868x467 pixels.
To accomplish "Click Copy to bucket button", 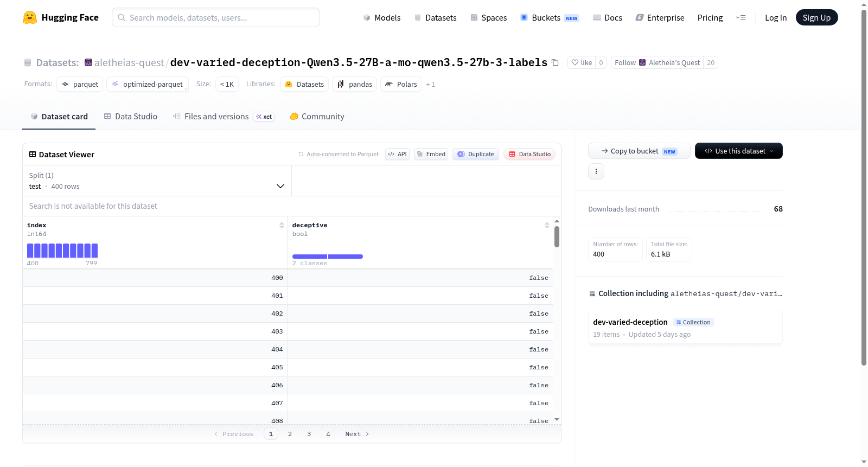I will click(x=639, y=151).
